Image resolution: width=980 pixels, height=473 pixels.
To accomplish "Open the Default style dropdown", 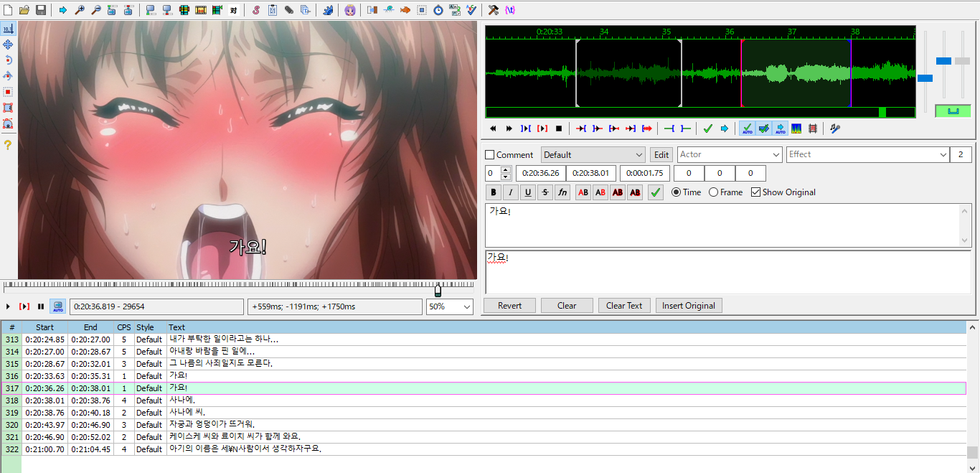I will click(593, 154).
